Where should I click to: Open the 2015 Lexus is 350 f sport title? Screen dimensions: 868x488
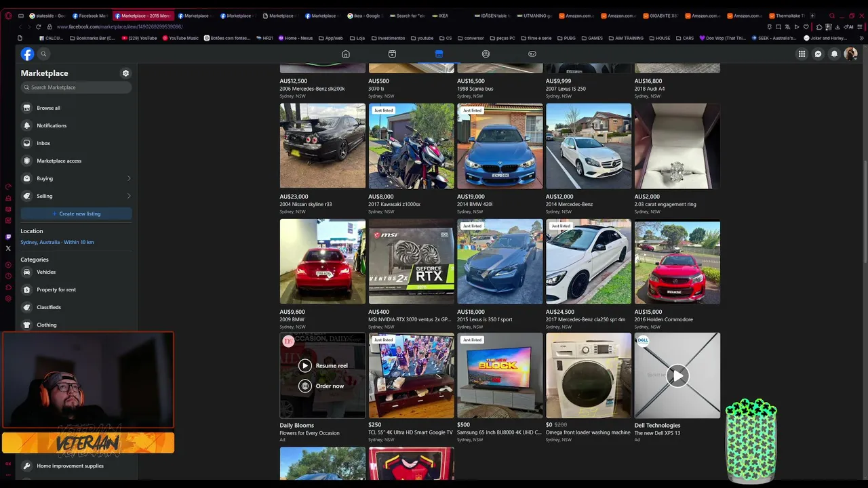coord(485,320)
